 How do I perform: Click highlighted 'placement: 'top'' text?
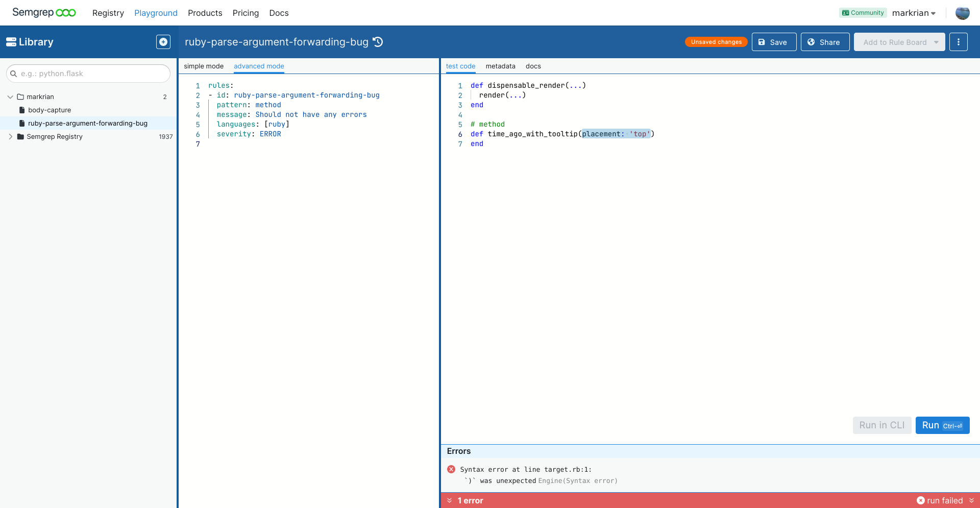coord(616,134)
